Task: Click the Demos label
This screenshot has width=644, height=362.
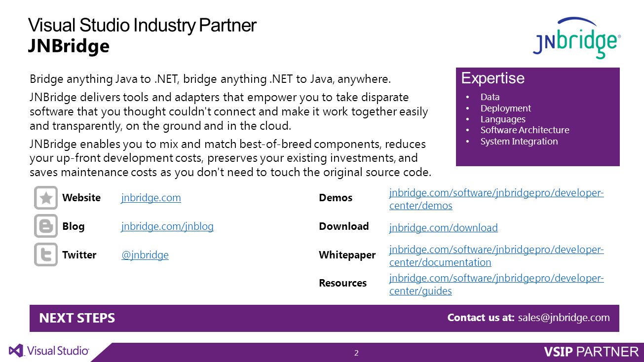Action: (x=336, y=198)
